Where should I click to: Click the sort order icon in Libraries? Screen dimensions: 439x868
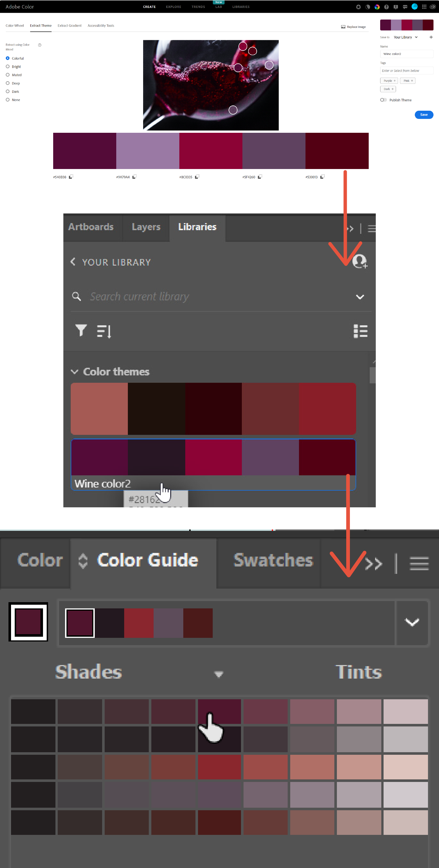pyautogui.click(x=104, y=331)
